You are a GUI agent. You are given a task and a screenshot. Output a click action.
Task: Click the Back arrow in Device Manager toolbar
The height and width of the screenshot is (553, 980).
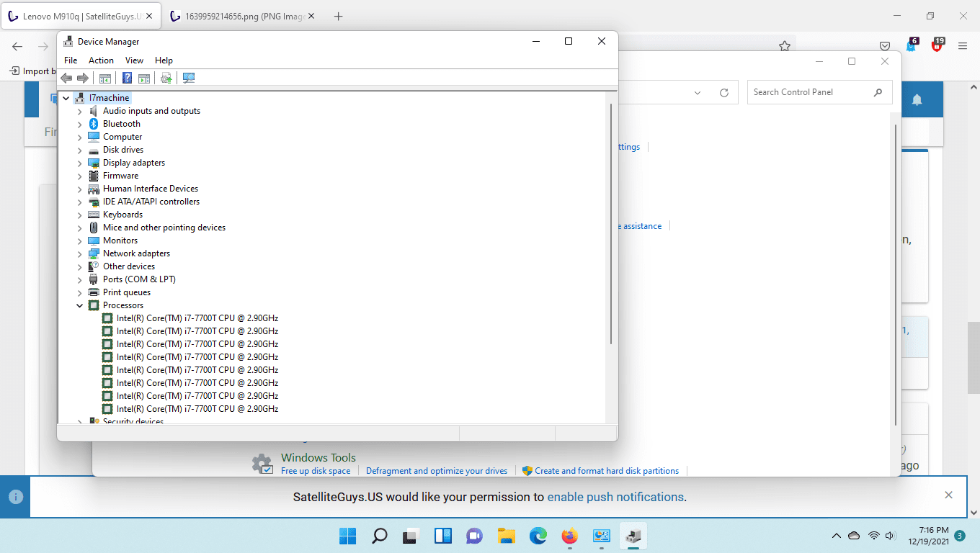(x=66, y=78)
